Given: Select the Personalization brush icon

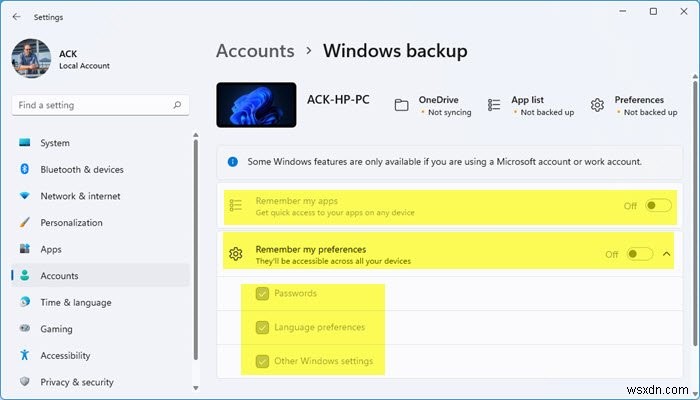Looking at the screenshot, I should (25, 222).
